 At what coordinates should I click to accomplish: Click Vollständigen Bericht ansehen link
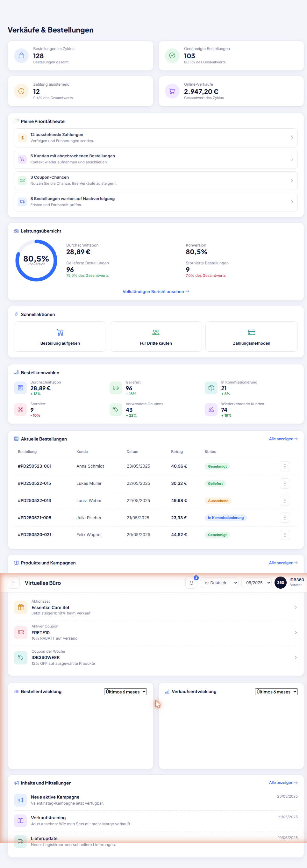(156, 291)
